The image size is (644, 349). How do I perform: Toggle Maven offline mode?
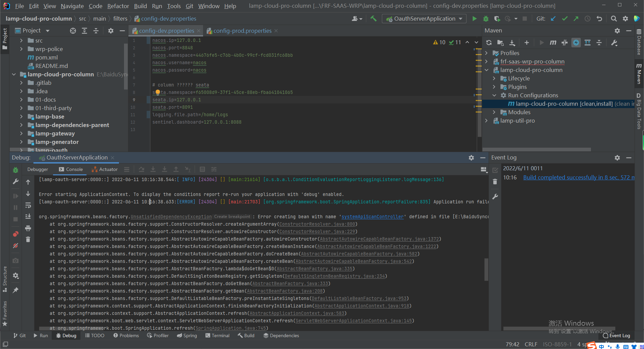tap(576, 43)
